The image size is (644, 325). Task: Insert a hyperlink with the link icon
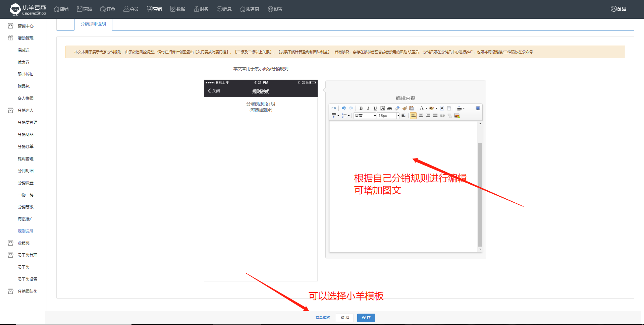pos(442,116)
